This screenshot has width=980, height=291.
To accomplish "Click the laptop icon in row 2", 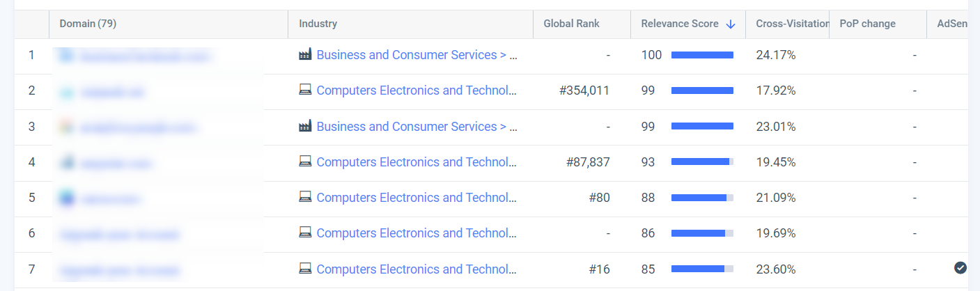I will pos(305,91).
